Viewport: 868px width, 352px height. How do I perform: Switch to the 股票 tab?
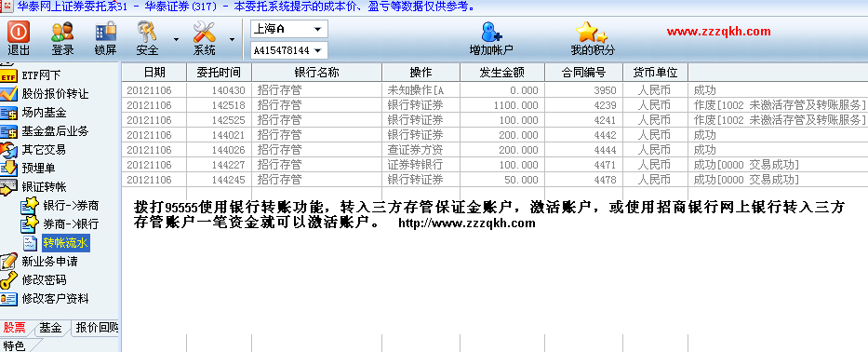14,328
